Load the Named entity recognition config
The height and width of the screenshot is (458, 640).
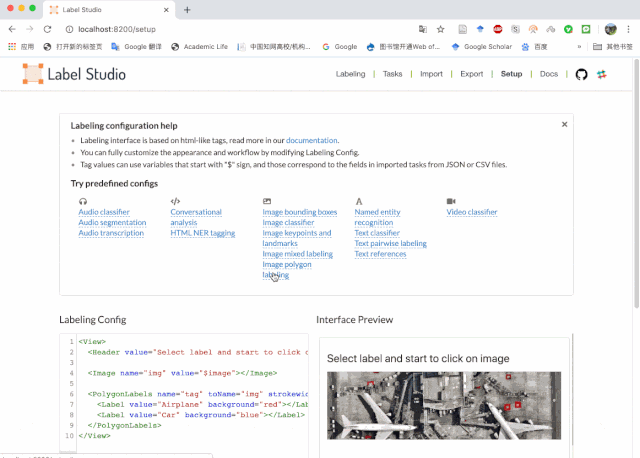[377, 217]
